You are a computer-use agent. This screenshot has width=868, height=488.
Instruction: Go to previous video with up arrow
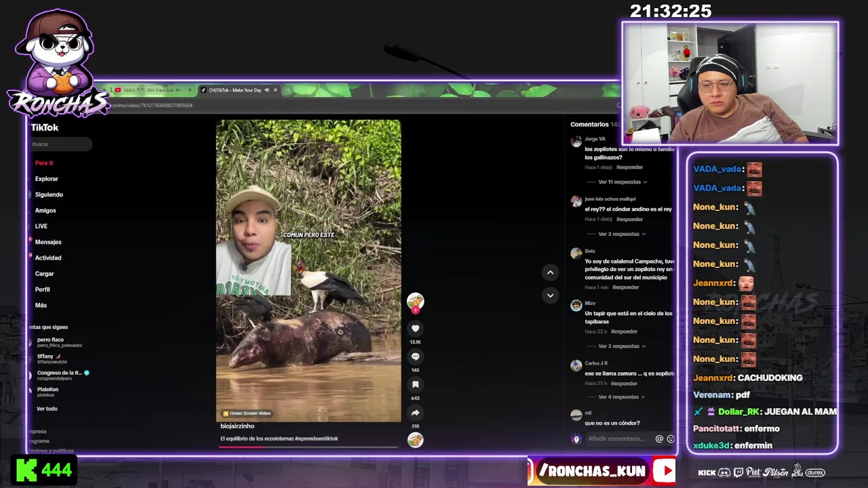click(550, 272)
